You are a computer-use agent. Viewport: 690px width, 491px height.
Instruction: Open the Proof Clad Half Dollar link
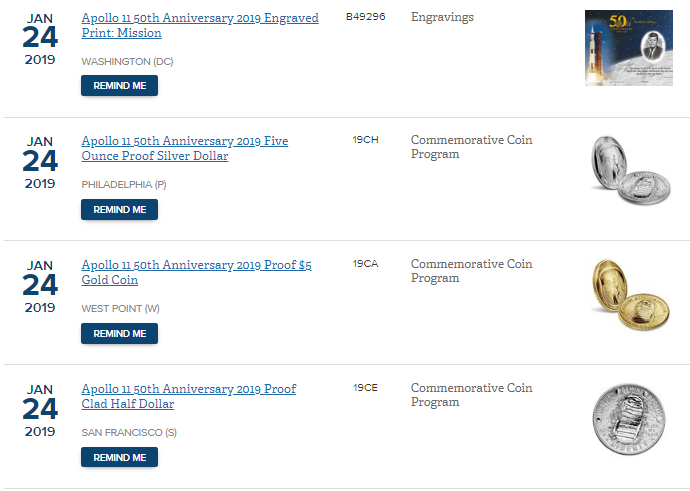189,396
